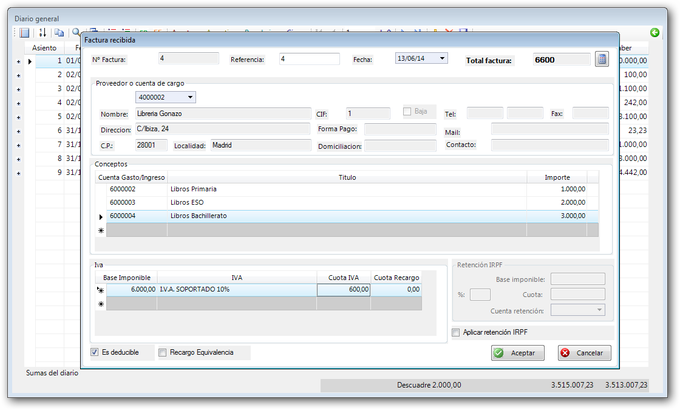680x410 pixels.
Task: Click the Importe column header in Conceptos
Action: pyautogui.click(x=557, y=177)
